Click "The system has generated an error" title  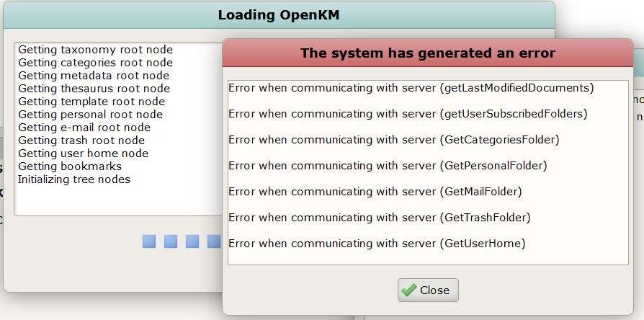click(427, 53)
